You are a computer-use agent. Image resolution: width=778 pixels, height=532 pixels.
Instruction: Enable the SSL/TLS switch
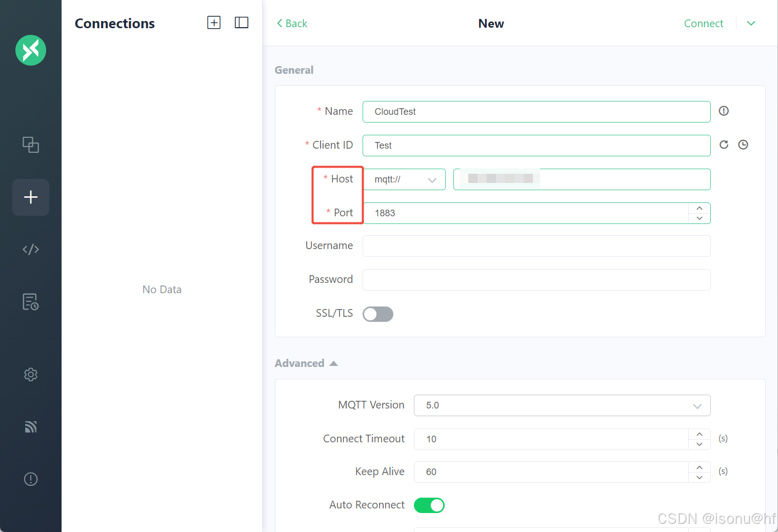[378, 314]
